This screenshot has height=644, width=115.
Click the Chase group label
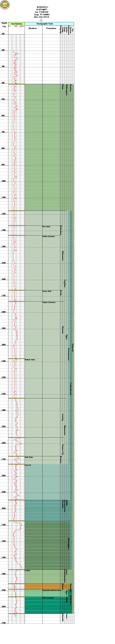coord(63,87)
